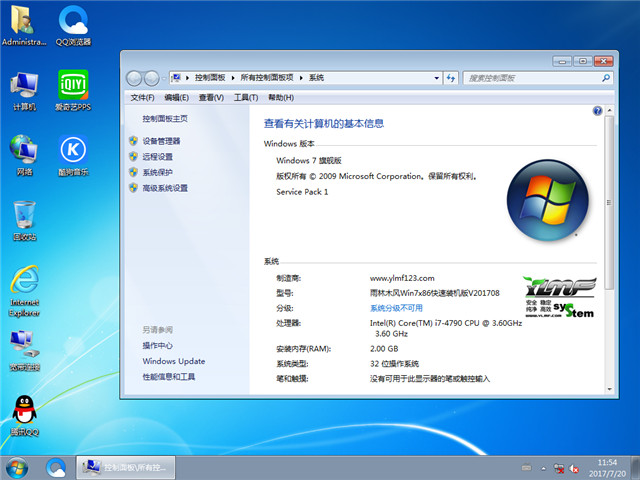Image resolution: width=640 pixels, height=480 pixels.
Task: Click the Windows logo orb image
Action: coord(548,200)
